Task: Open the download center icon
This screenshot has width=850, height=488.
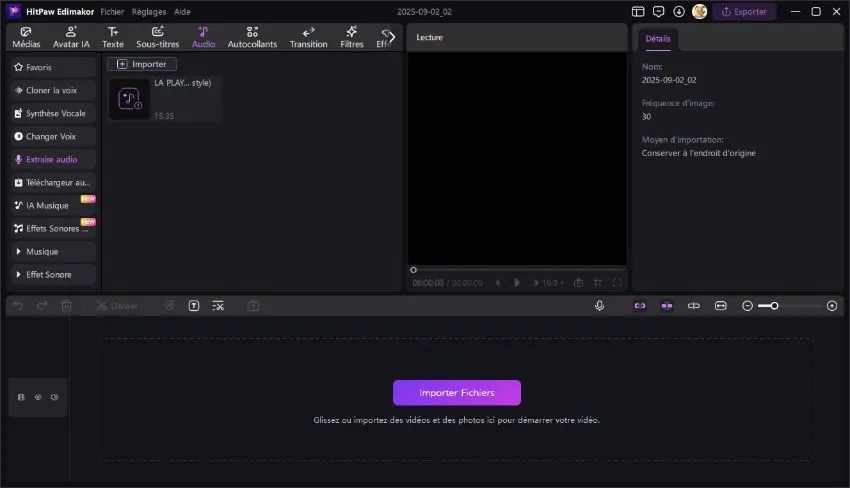Action: point(679,11)
